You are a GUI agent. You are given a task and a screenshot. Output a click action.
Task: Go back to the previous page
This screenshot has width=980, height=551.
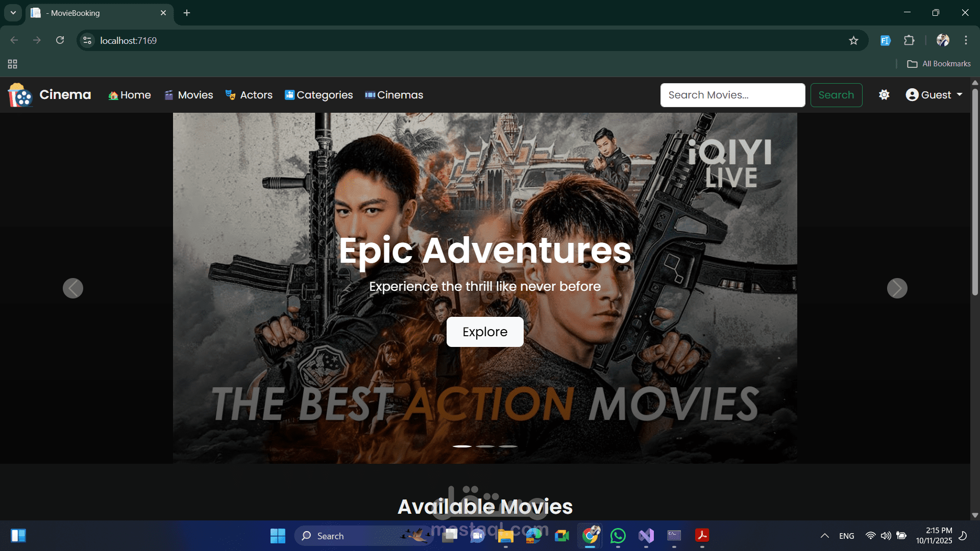click(x=14, y=40)
